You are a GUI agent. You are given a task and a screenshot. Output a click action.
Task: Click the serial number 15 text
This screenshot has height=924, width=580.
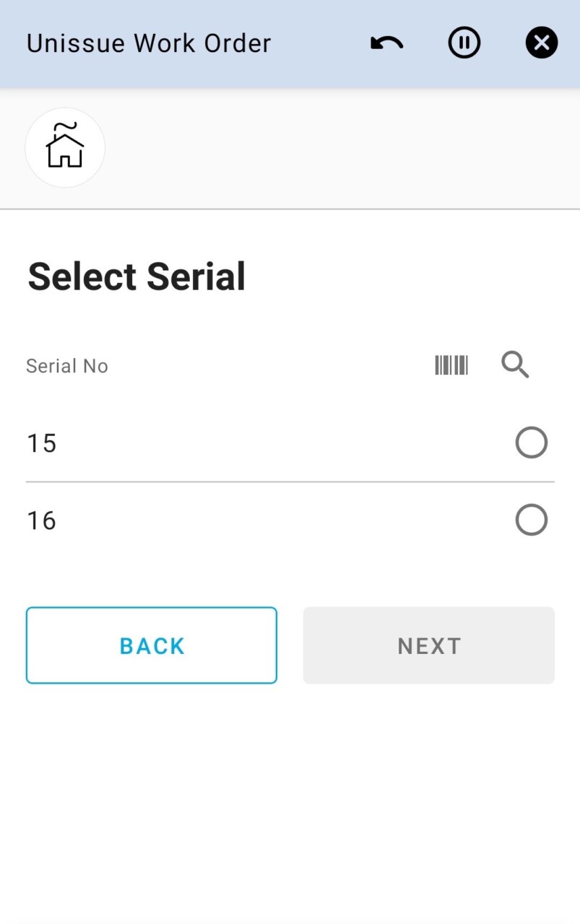(42, 443)
